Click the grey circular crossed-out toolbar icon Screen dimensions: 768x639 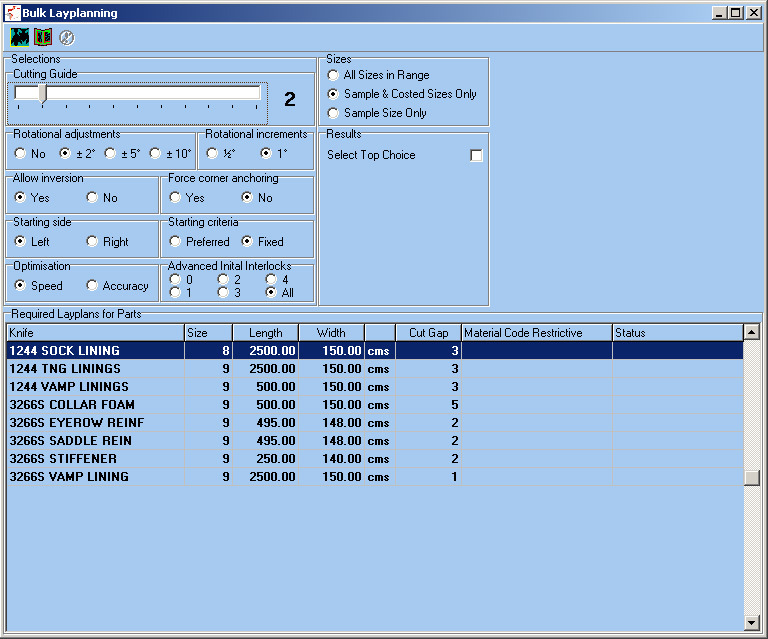(67, 38)
